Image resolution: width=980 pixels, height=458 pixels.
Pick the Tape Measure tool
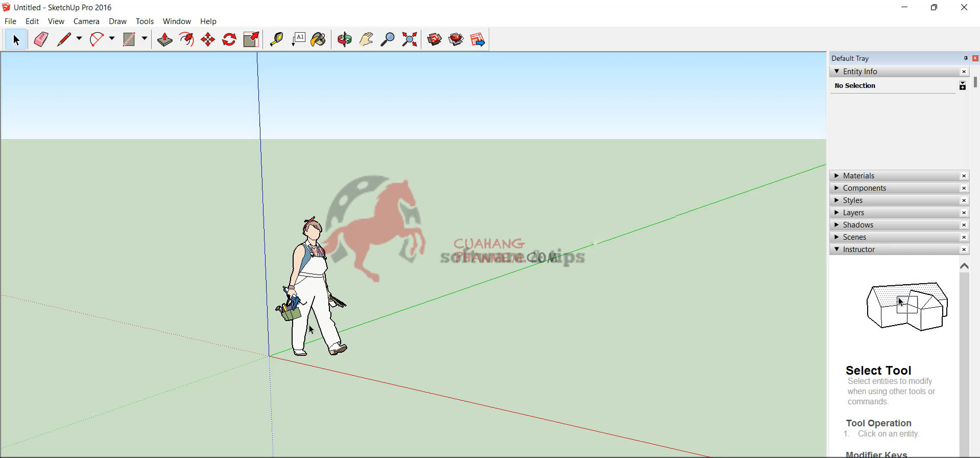276,39
